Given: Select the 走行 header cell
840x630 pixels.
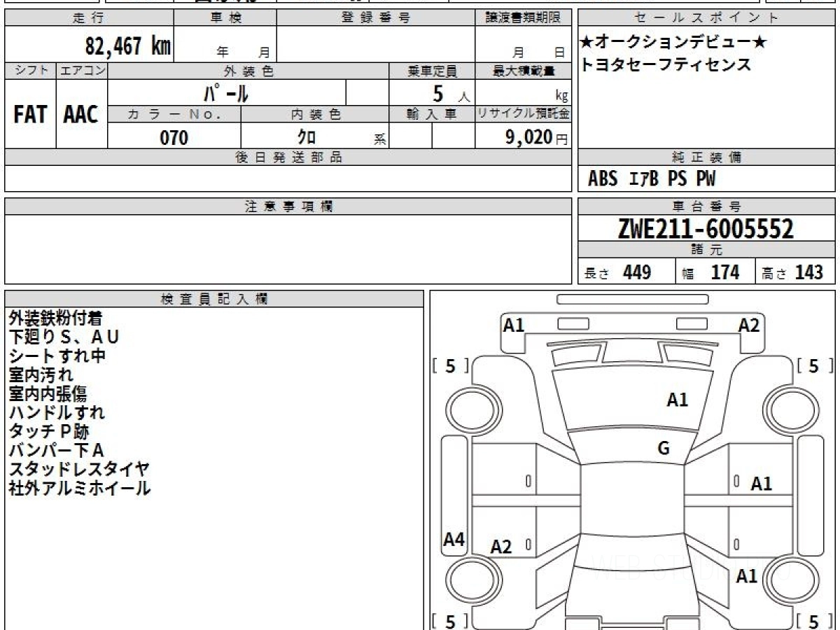Looking at the screenshot, I should [x=88, y=18].
